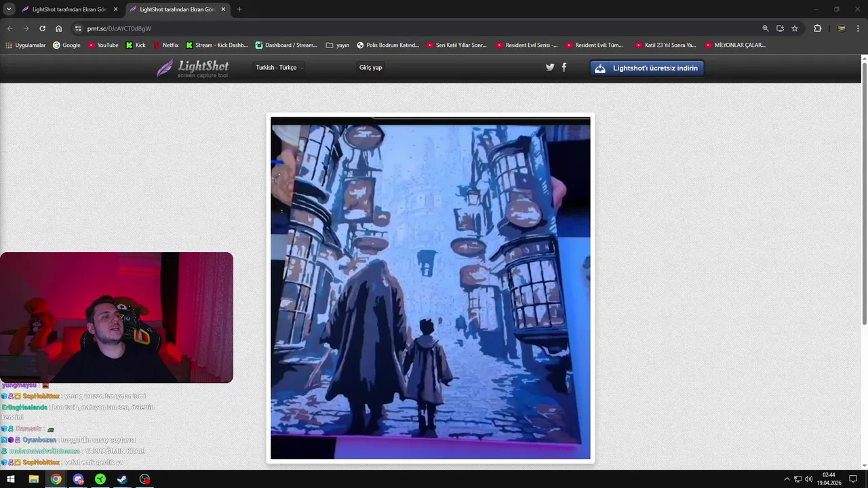Viewport: 868px width, 488px height.
Task: Open Steam from the taskbar
Action: click(122, 479)
